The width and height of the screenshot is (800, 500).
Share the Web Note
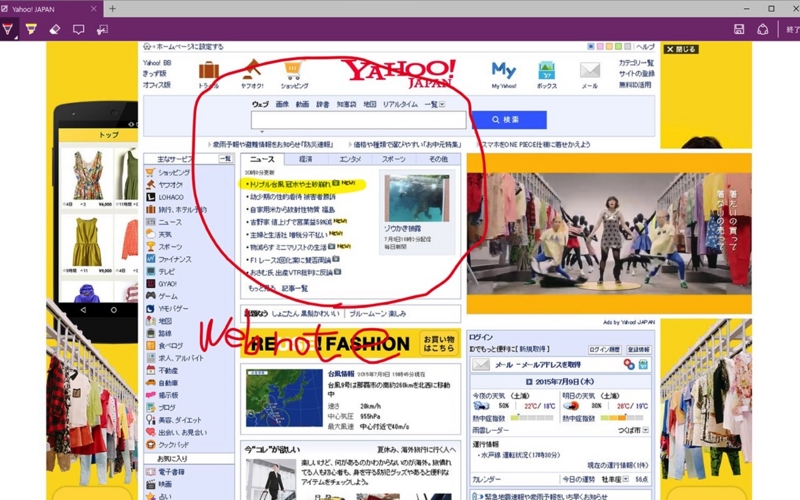coord(762,29)
